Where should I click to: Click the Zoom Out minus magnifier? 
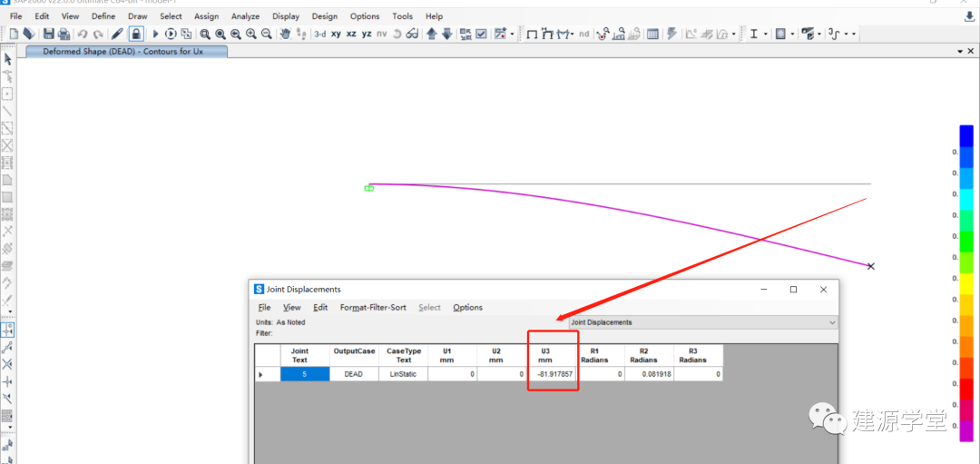click(266, 34)
